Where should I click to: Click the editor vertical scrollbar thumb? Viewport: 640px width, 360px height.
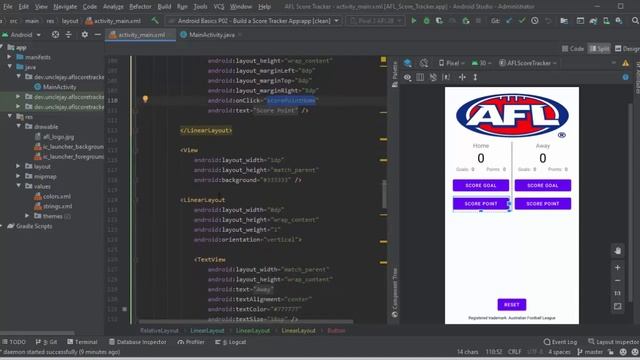pyautogui.click(x=384, y=194)
